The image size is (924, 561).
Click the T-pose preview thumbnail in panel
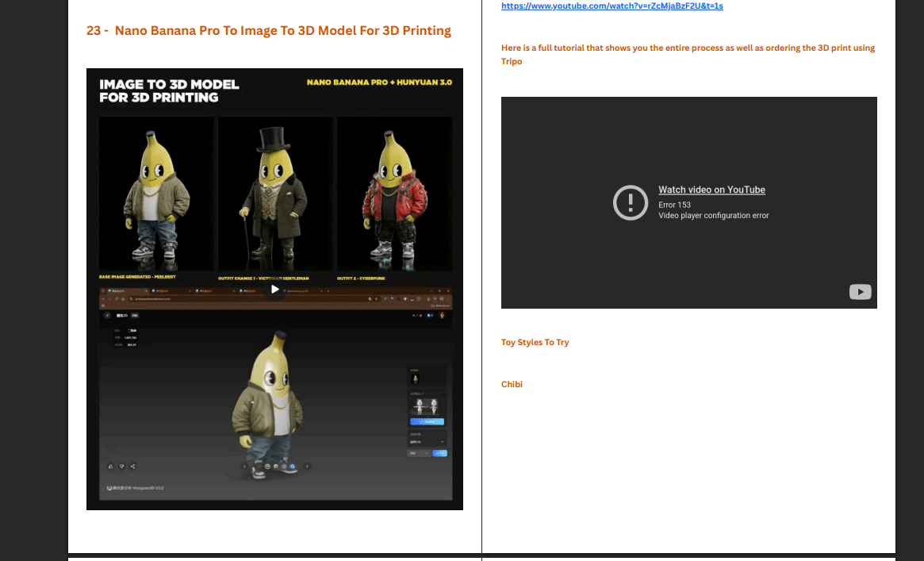pyautogui.click(x=427, y=406)
